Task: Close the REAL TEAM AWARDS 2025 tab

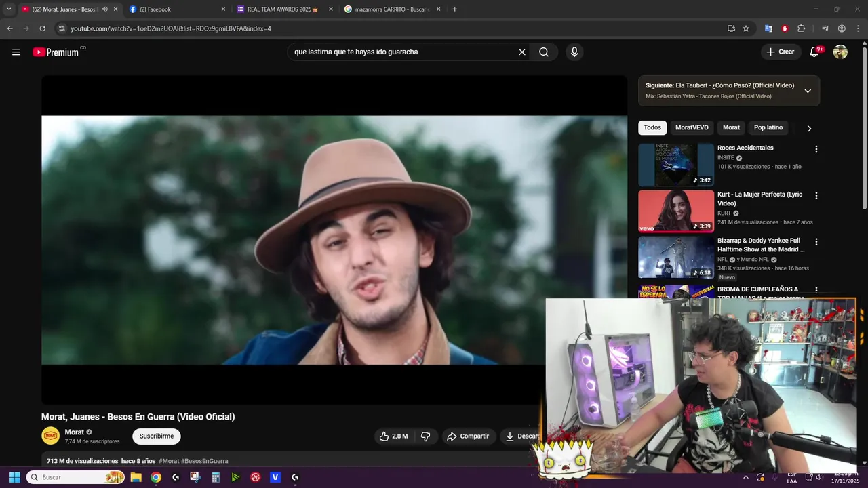Action: (331, 9)
